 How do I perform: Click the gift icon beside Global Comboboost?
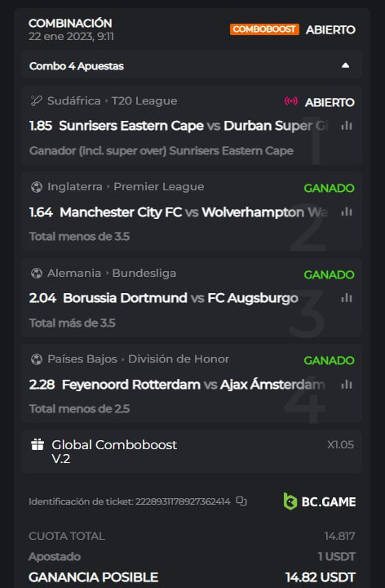point(37,445)
